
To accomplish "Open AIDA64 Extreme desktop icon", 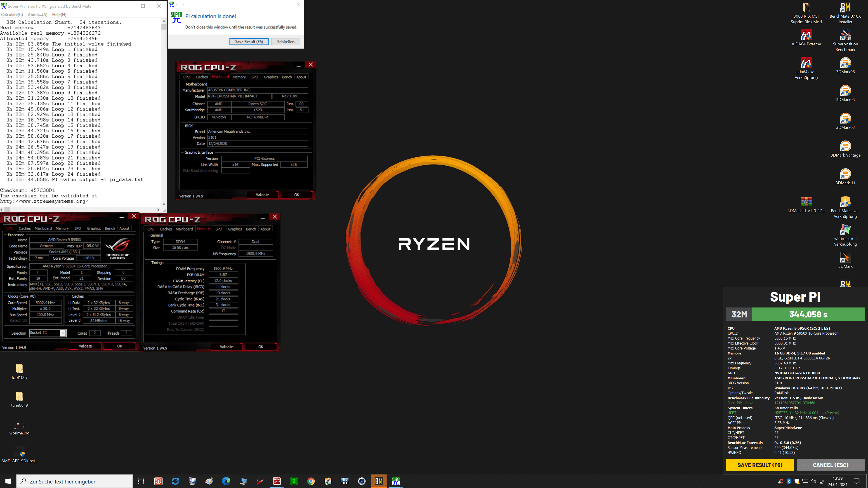I will [x=806, y=36].
